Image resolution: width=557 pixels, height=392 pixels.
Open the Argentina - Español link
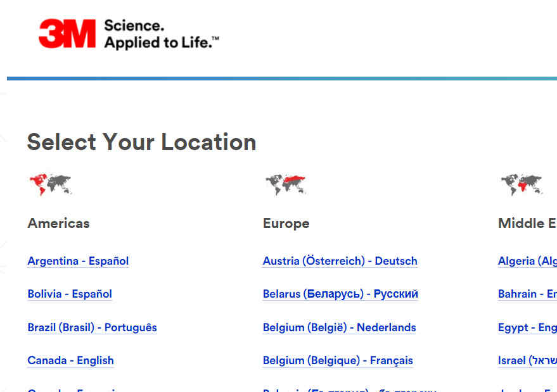point(78,261)
